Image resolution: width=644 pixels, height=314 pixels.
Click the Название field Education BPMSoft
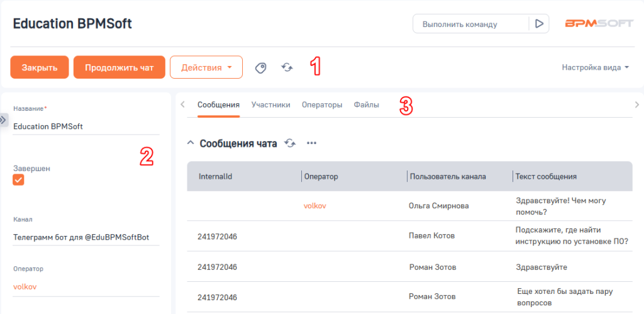pos(86,126)
